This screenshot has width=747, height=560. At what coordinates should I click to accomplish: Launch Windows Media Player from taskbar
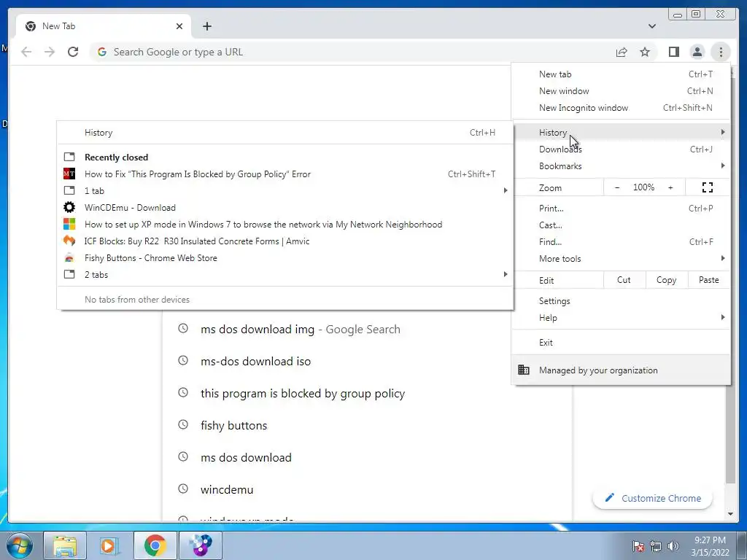pos(109,545)
